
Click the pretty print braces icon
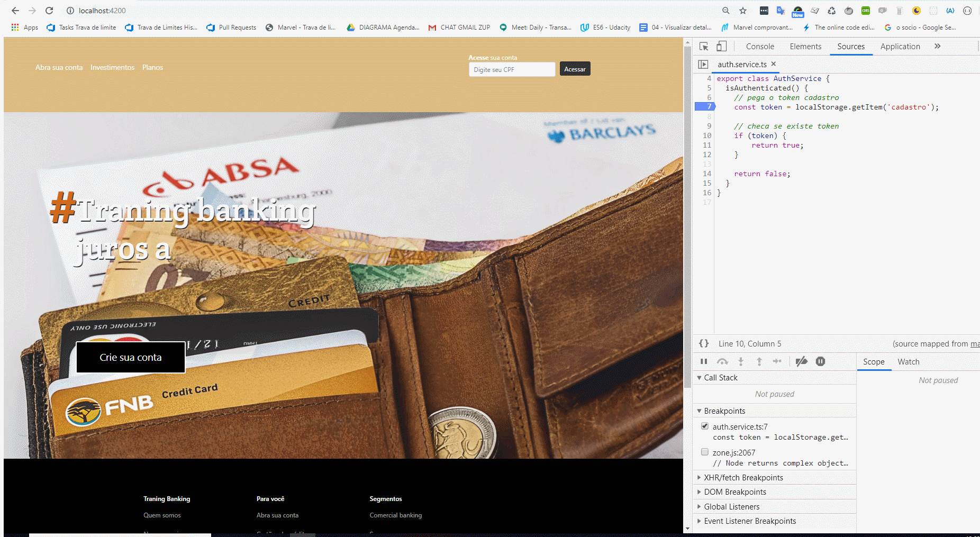click(x=704, y=343)
